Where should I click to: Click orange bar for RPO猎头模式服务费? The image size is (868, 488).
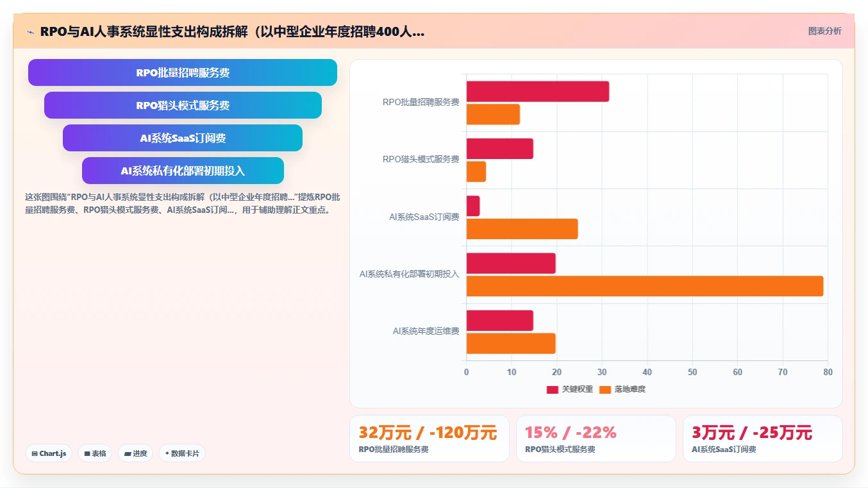476,172
